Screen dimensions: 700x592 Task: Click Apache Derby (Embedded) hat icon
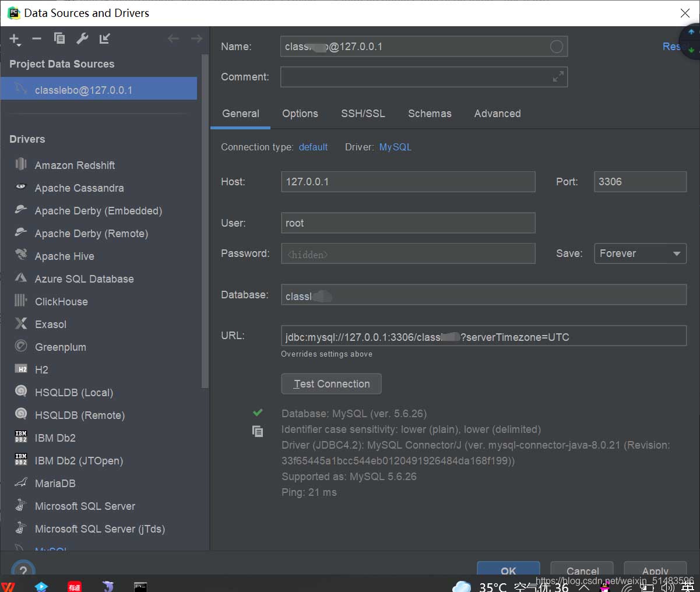21,210
